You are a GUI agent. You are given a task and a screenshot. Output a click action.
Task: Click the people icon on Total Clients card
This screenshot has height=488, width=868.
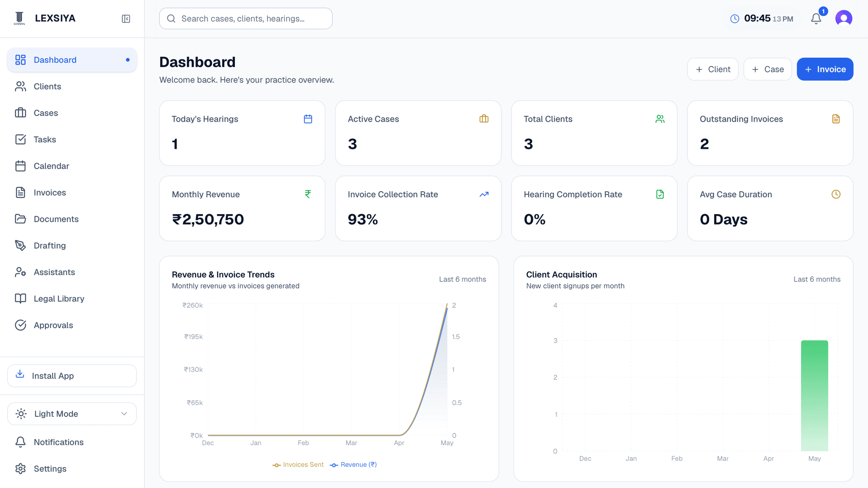pyautogui.click(x=660, y=119)
